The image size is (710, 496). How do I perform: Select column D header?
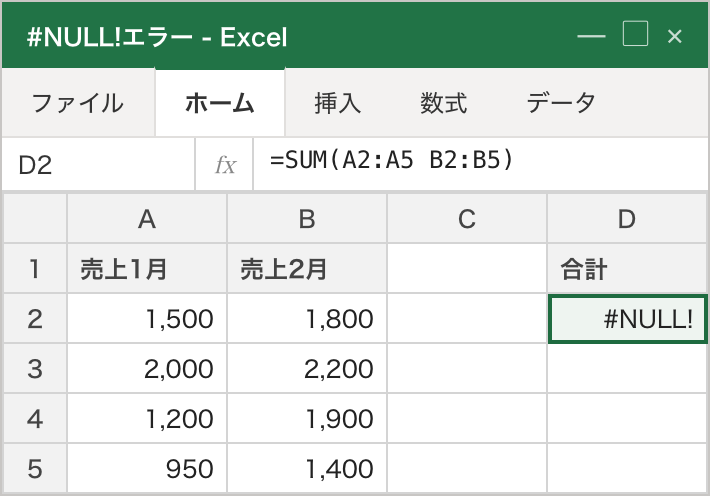tap(627, 219)
